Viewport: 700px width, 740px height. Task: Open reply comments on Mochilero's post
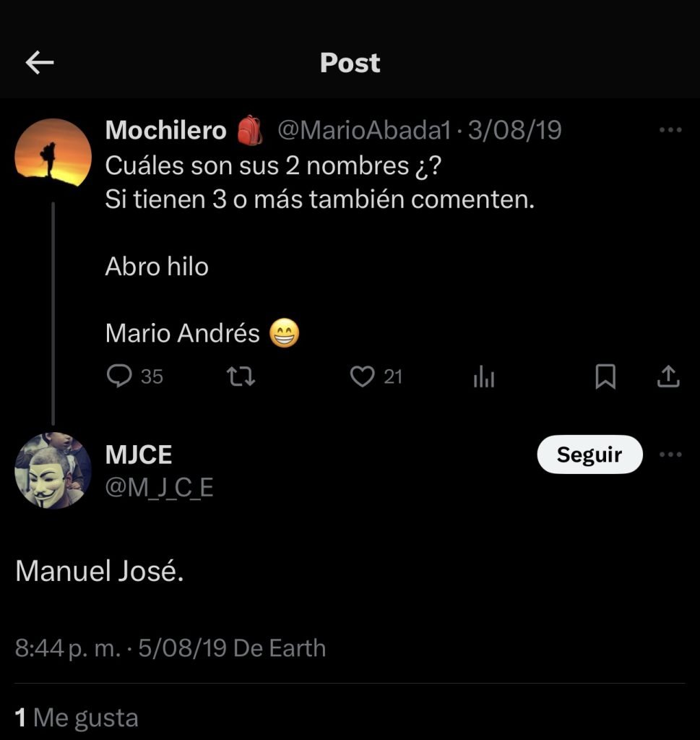(x=119, y=376)
